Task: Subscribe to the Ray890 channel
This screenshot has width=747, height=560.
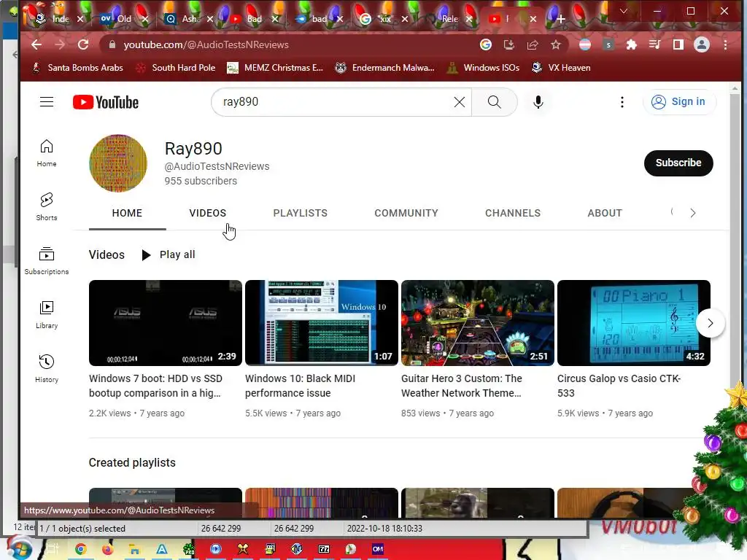Action: coord(678,163)
